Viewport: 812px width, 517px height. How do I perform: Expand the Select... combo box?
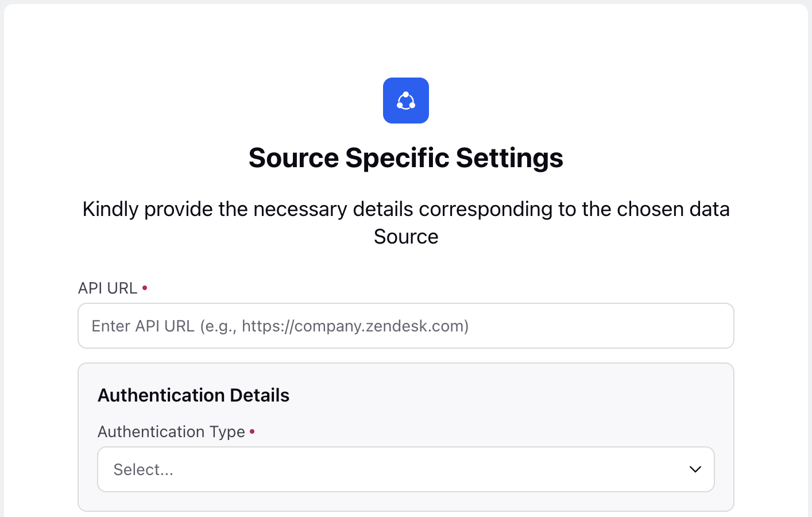(x=406, y=469)
